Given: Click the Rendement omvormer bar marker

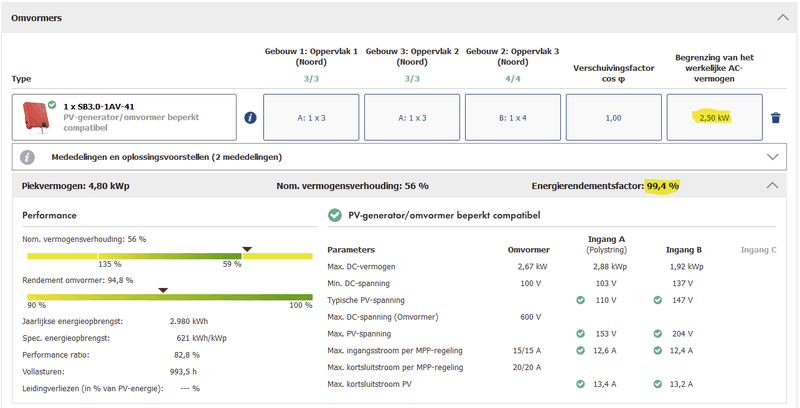Looking at the screenshot, I should click(x=162, y=290).
